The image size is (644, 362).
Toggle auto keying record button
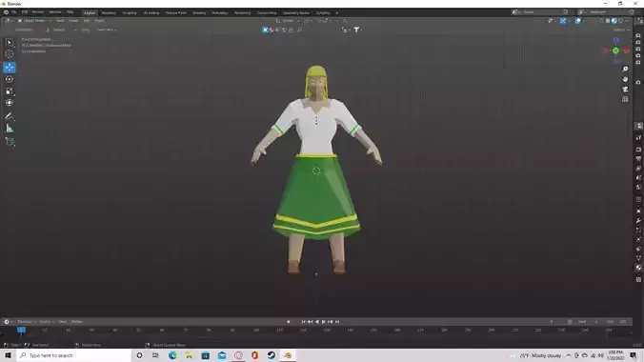289,322
